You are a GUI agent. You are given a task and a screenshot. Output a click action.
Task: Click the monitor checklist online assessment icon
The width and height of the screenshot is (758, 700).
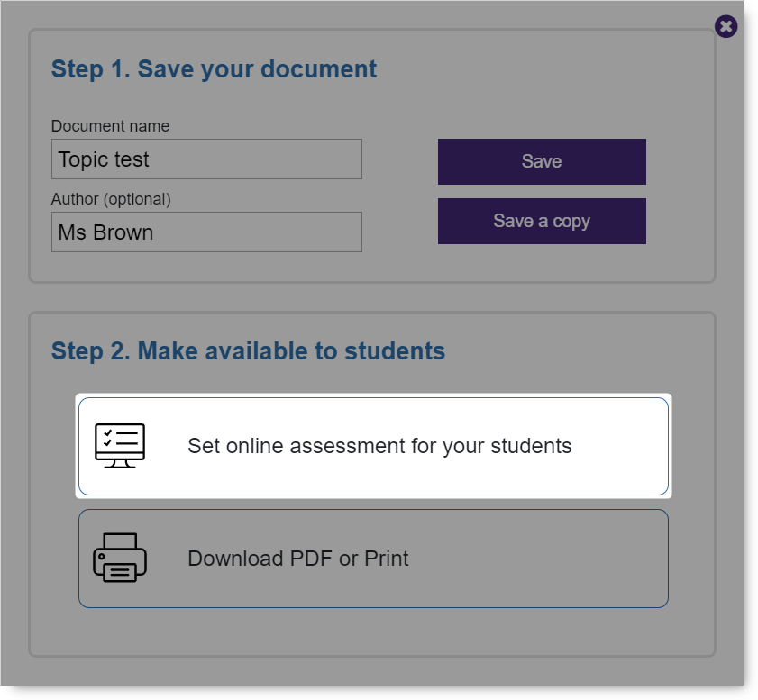tap(120, 446)
